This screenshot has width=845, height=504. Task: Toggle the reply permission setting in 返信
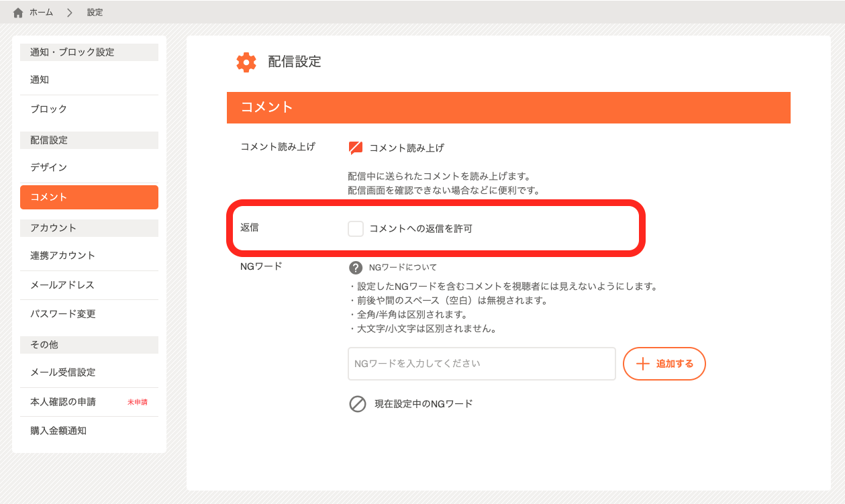click(356, 228)
